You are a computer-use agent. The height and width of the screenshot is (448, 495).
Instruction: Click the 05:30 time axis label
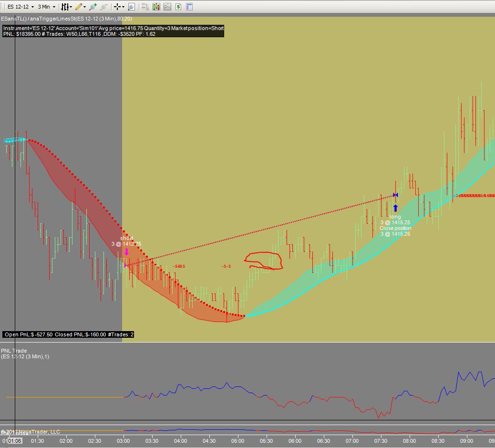click(266, 441)
